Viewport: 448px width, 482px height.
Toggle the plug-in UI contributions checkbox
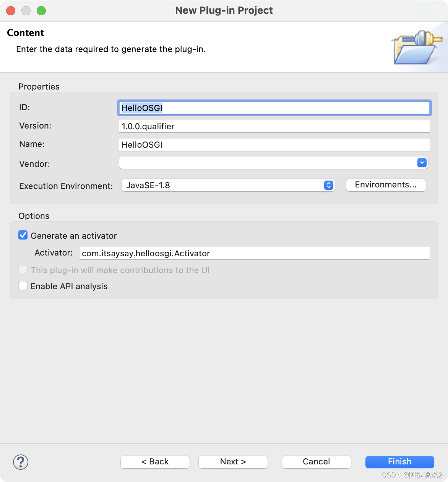coord(23,270)
